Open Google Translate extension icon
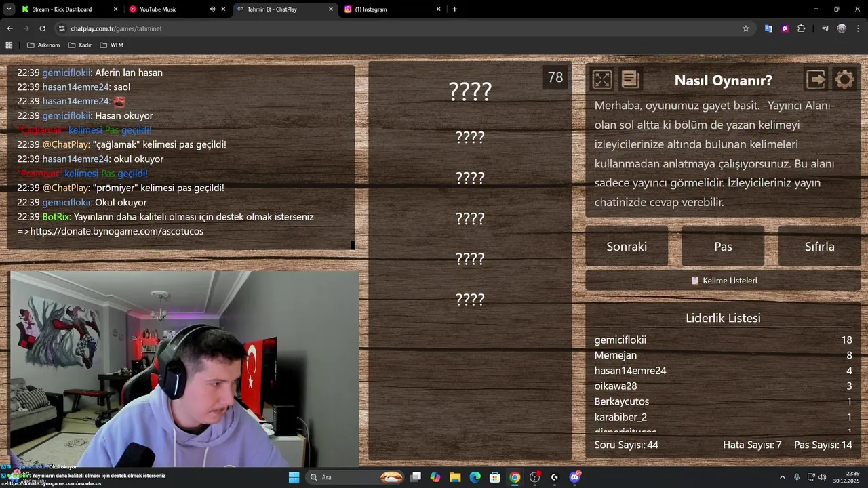The width and height of the screenshot is (868, 488). pos(768,28)
